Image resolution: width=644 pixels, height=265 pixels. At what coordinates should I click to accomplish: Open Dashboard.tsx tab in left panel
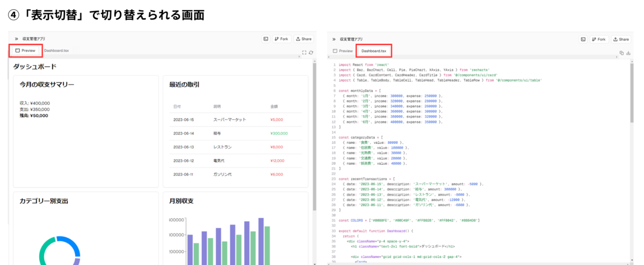56,50
